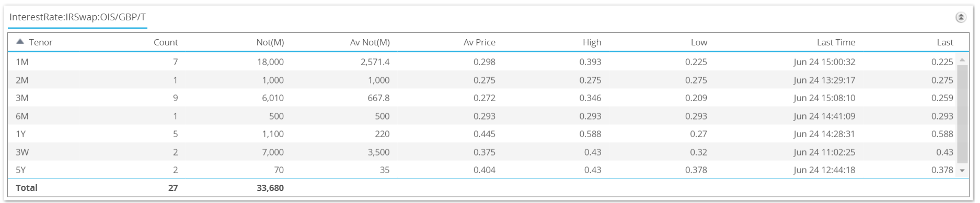This screenshot has width=980, height=203.
Task: Select the 3M tenor row
Action: click(482, 98)
